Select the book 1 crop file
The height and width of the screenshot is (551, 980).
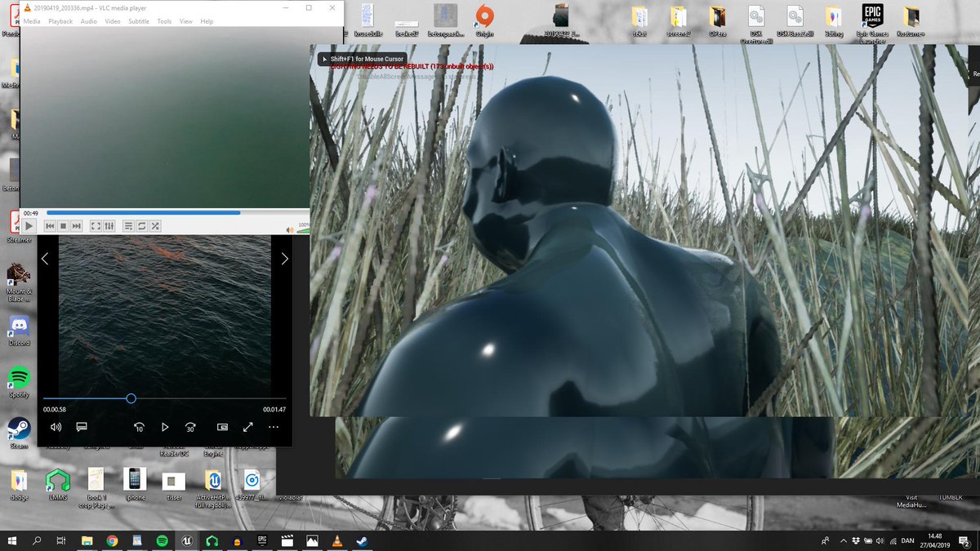[x=96, y=488]
